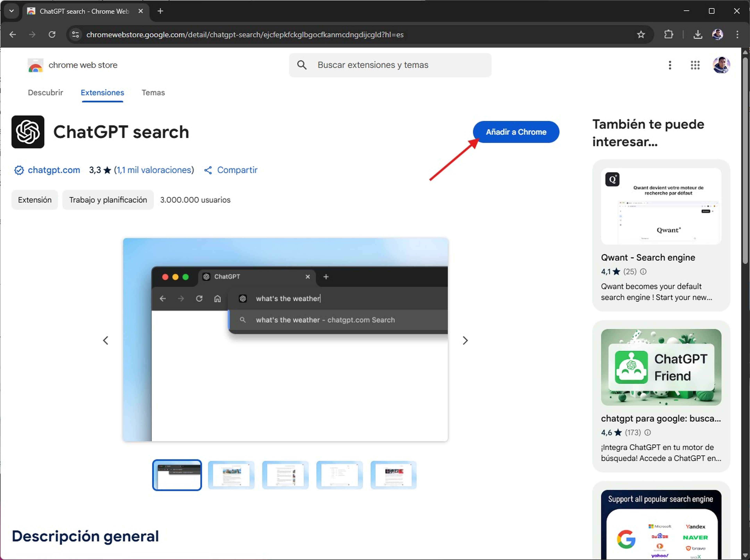Open the tab search dropdown arrow
This screenshot has height=560, width=750.
coord(11,11)
